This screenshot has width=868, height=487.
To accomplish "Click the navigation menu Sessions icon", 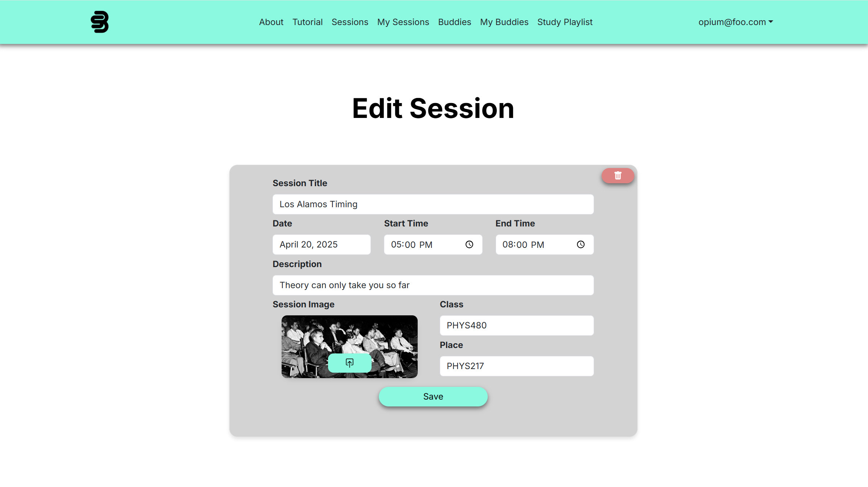I will click(x=350, y=22).
